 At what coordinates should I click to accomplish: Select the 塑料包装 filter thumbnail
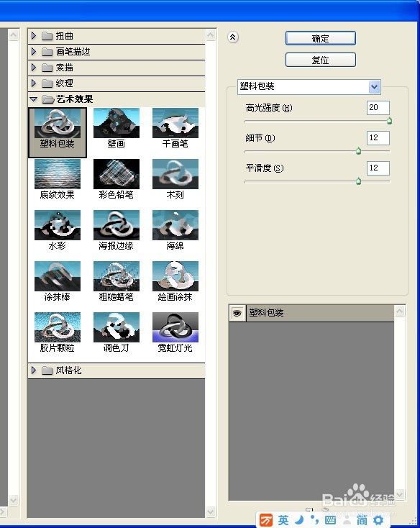[x=58, y=124]
